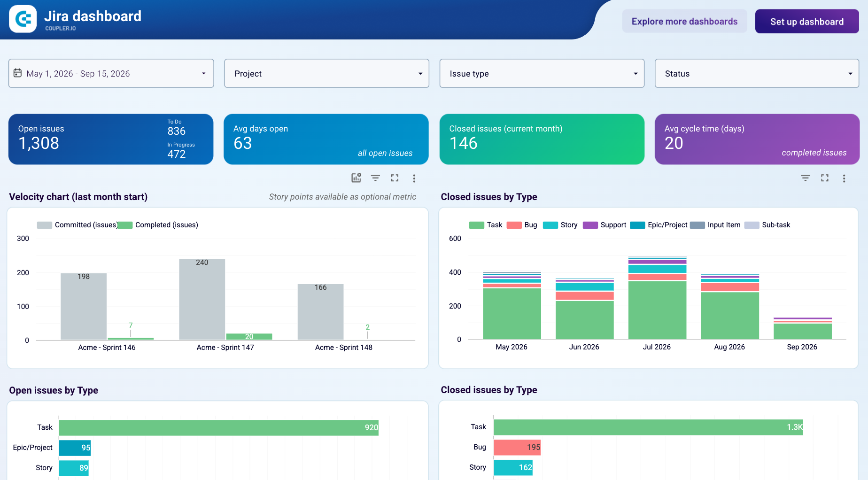868x480 pixels.
Task: Click Sprint 147 completed bar labeled 20
Action: pyautogui.click(x=249, y=336)
